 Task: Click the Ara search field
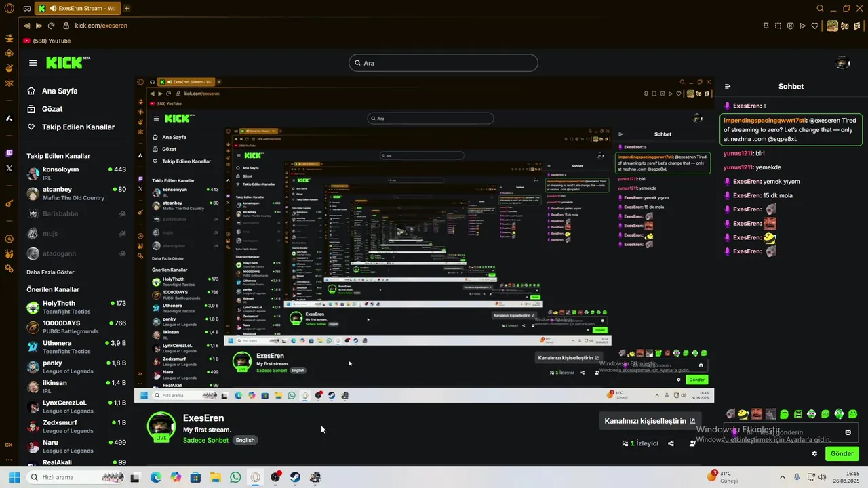tap(443, 63)
